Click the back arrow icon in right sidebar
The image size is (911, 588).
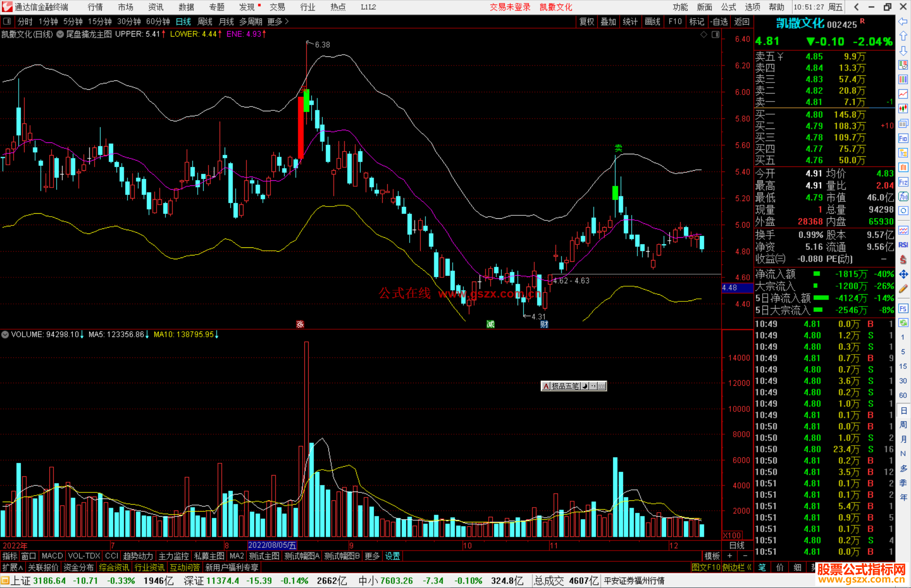click(903, 21)
